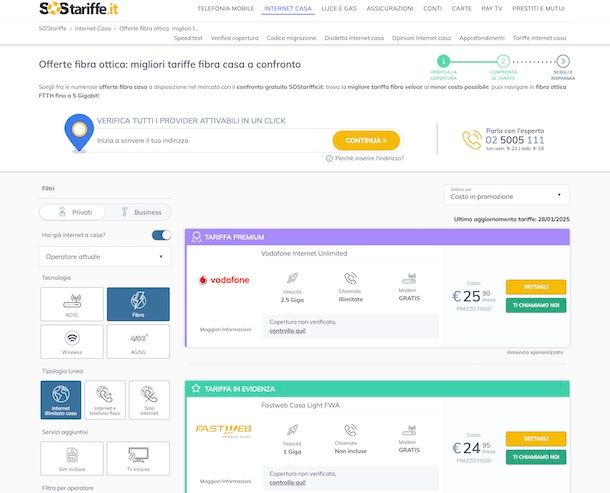Open the Codice migrazione link
The height and width of the screenshot is (493, 610).
(291, 38)
